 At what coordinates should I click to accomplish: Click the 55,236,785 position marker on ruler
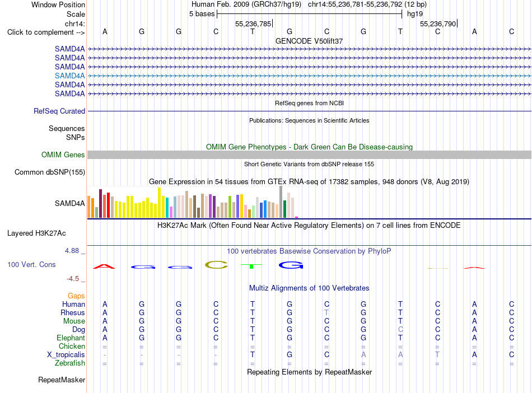click(x=253, y=24)
